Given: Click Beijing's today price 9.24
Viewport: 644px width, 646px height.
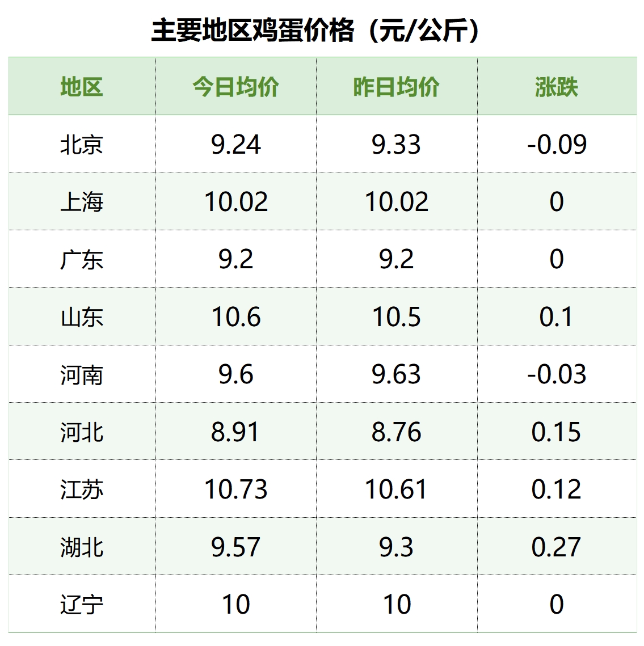Looking at the screenshot, I should 236,145.
